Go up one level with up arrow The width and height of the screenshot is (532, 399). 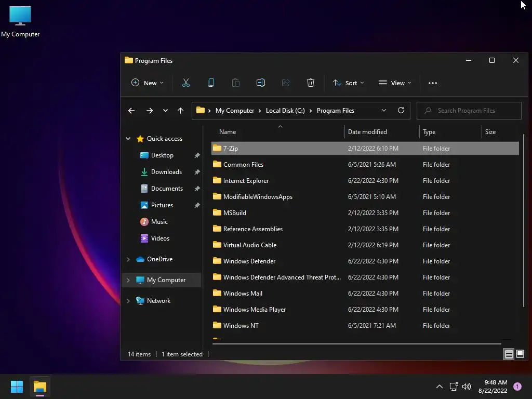click(180, 111)
